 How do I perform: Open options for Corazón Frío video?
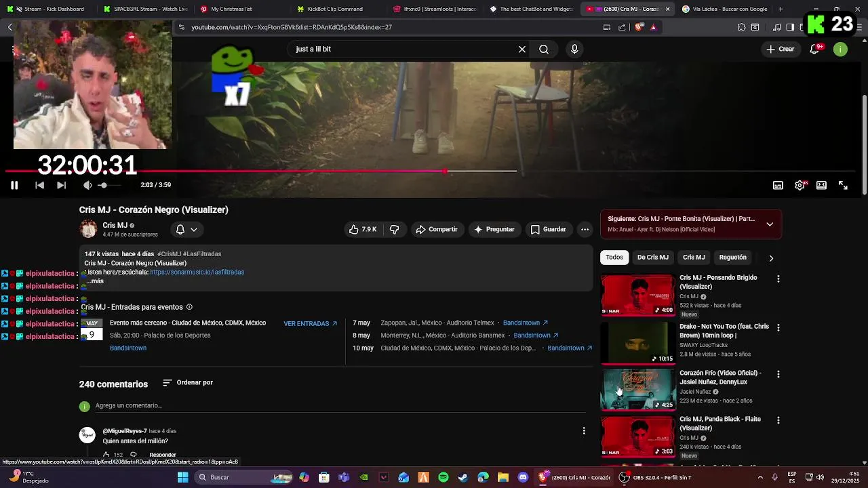coord(778,374)
